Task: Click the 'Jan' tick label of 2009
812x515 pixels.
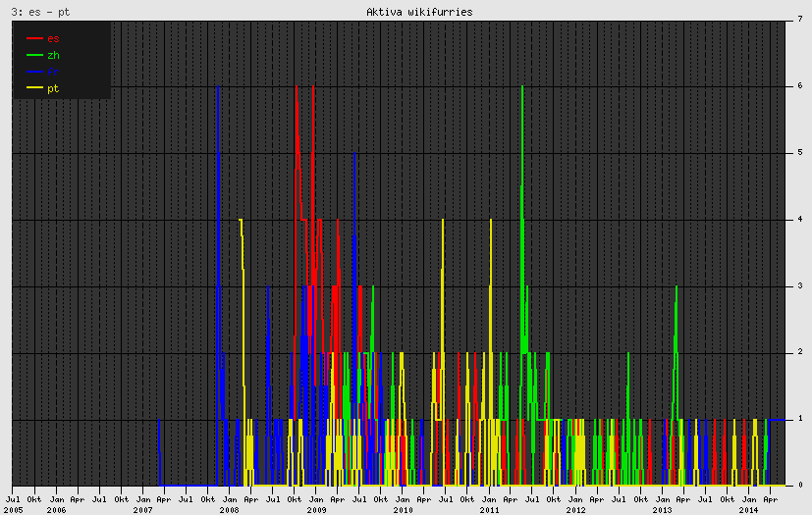Action: pyautogui.click(x=316, y=499)
